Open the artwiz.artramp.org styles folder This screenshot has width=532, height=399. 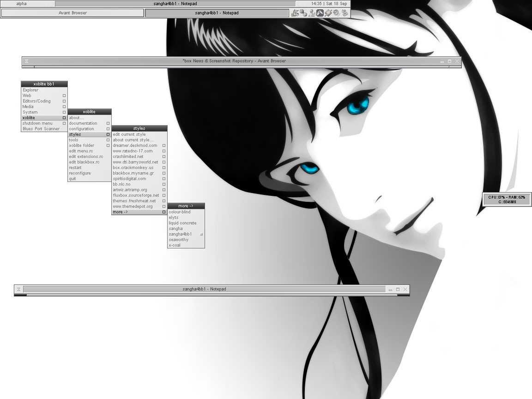[139, 190]
